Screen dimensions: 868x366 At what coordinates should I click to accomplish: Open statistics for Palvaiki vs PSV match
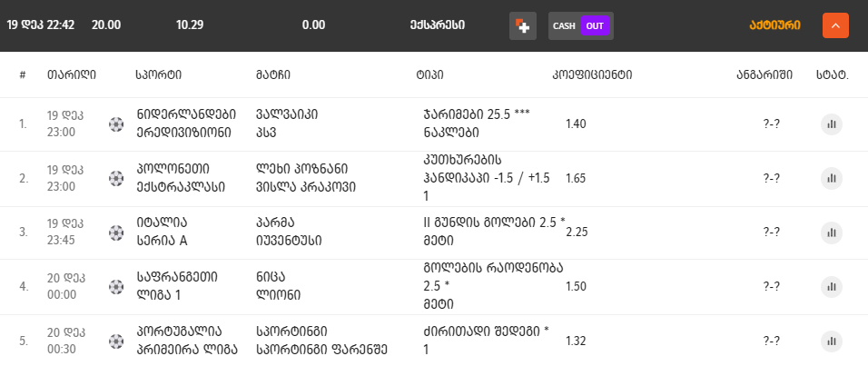click(832, 124)
